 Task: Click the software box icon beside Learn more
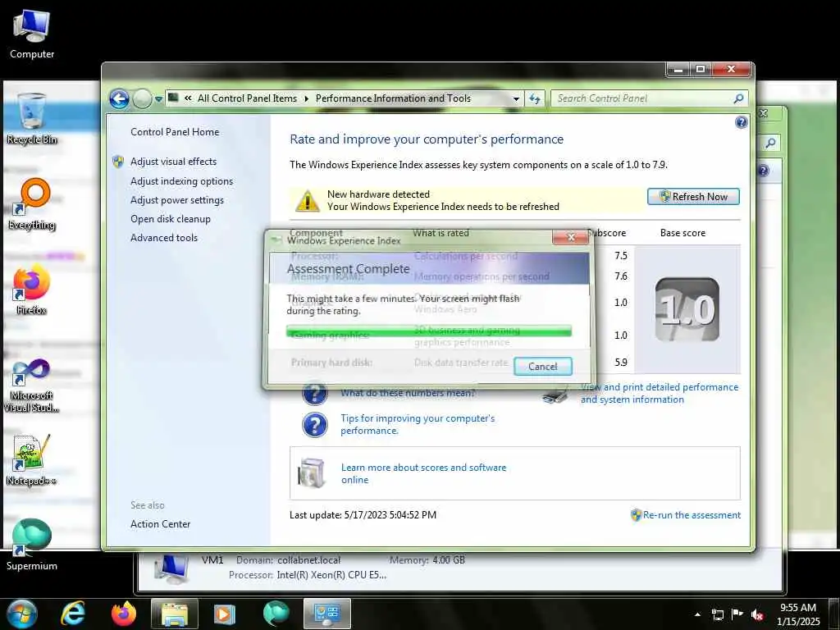313,473
